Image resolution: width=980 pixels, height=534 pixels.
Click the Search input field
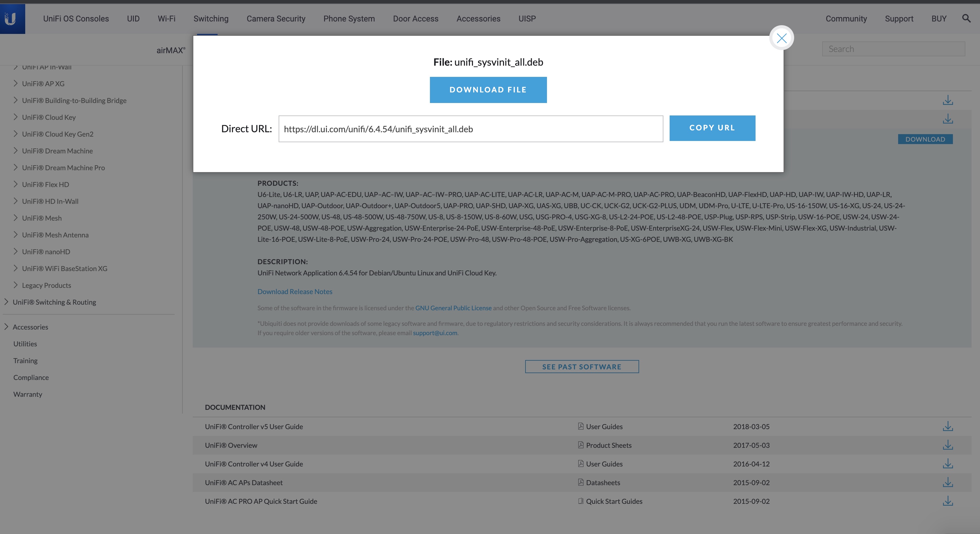click(893, 49)
